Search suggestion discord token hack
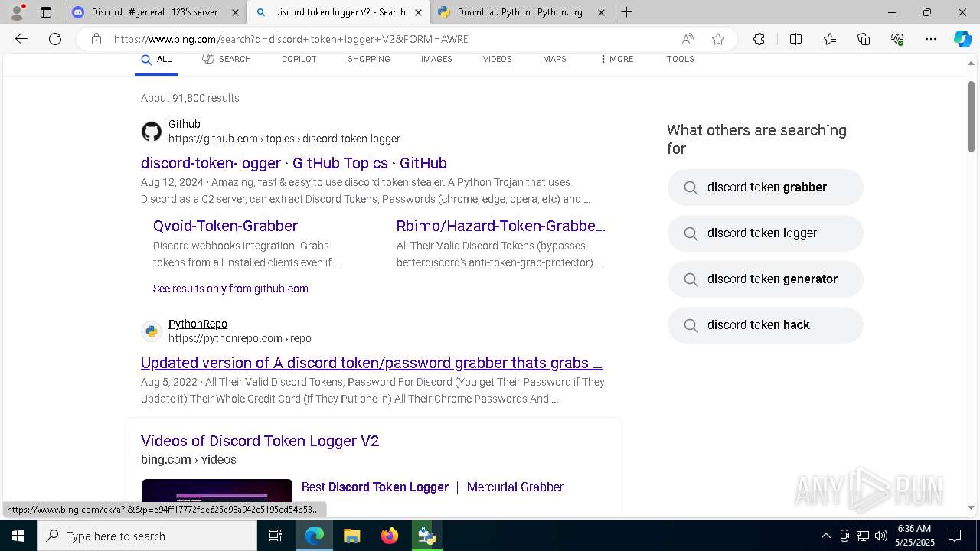This screenshot has height=551, width=980. (766, 325)
